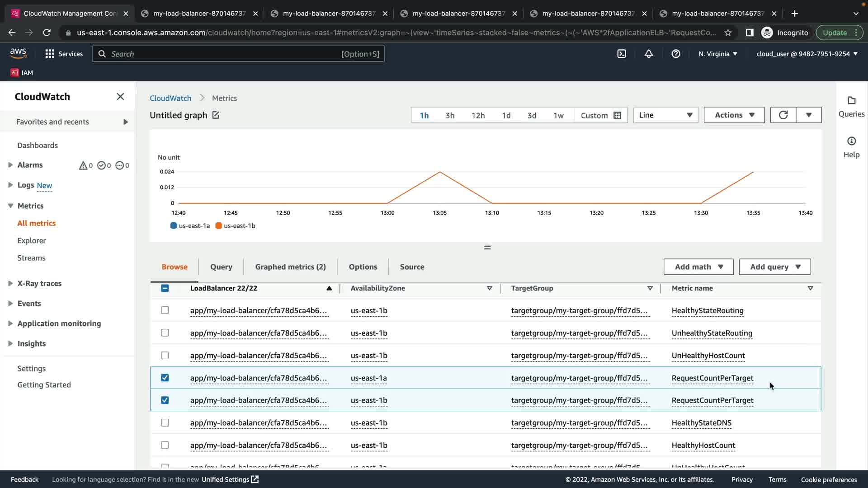The height and width of the screenshot is (488, 868).
Task: Close the CloudWatch navigation sidebar
Action: click(x=120, y=97)
